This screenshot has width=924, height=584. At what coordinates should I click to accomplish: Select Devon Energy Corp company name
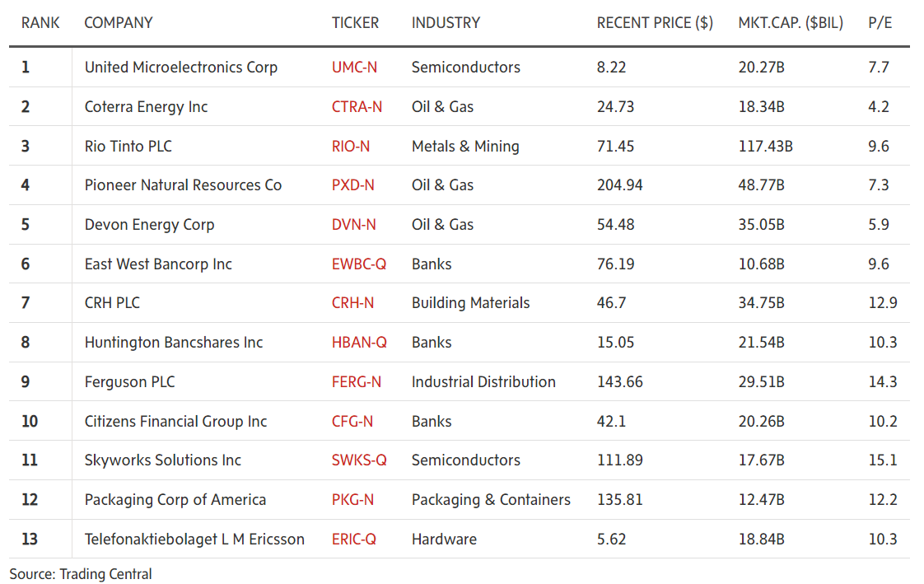coord(149,225)
